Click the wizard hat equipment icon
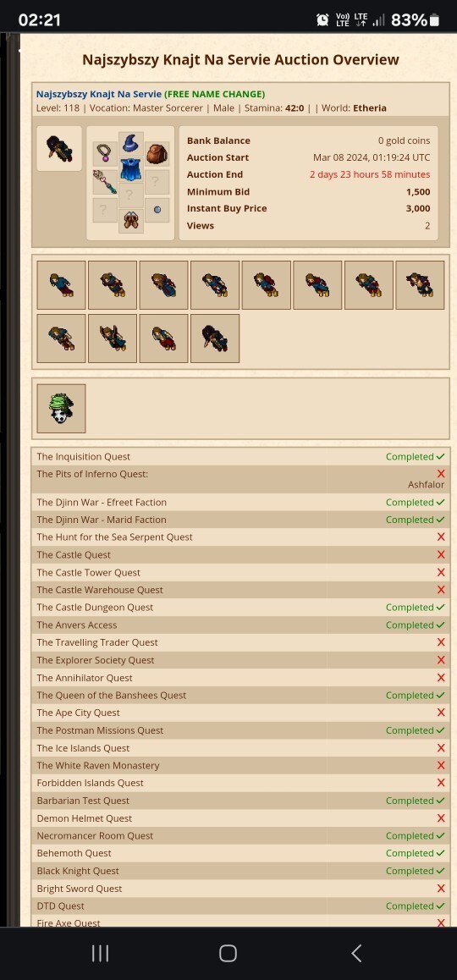Screen dimensions: 457x980 [130, 145]
